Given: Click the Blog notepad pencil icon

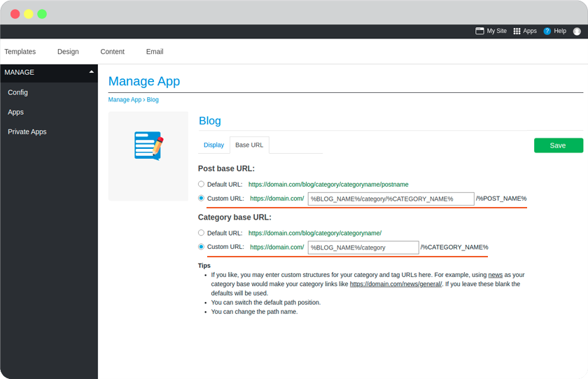Looking at the screenshot, I should (x=149, y=145).
